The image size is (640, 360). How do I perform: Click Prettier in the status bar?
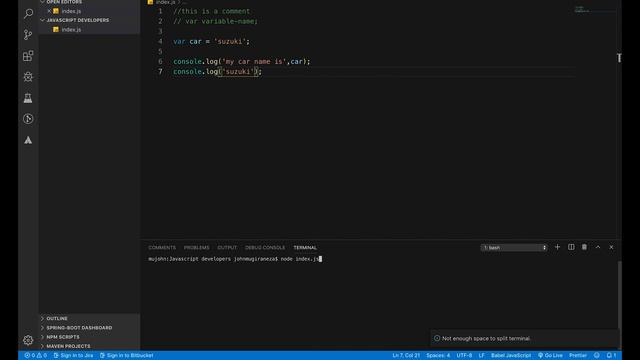[578, 356]
